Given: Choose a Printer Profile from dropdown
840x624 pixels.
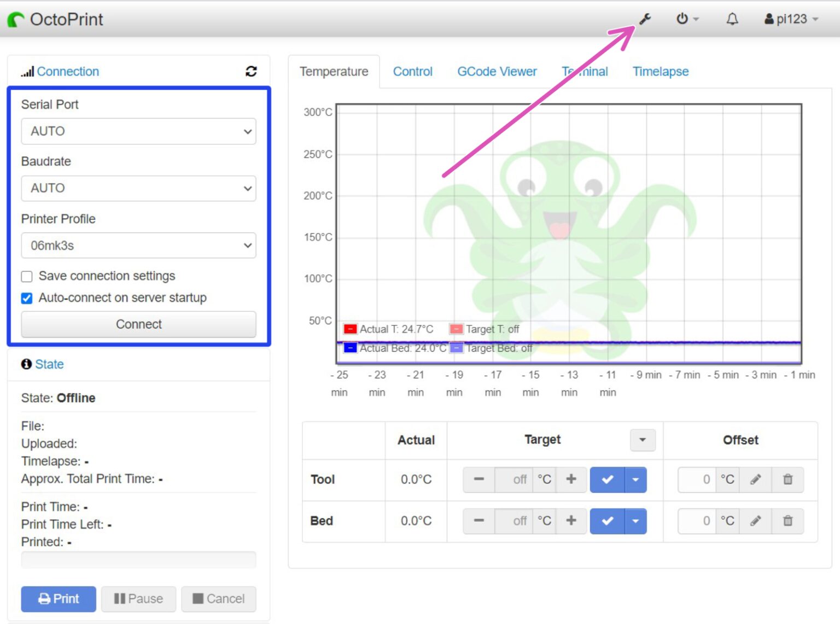Looking at the screenshot, I should click(138, 246).
